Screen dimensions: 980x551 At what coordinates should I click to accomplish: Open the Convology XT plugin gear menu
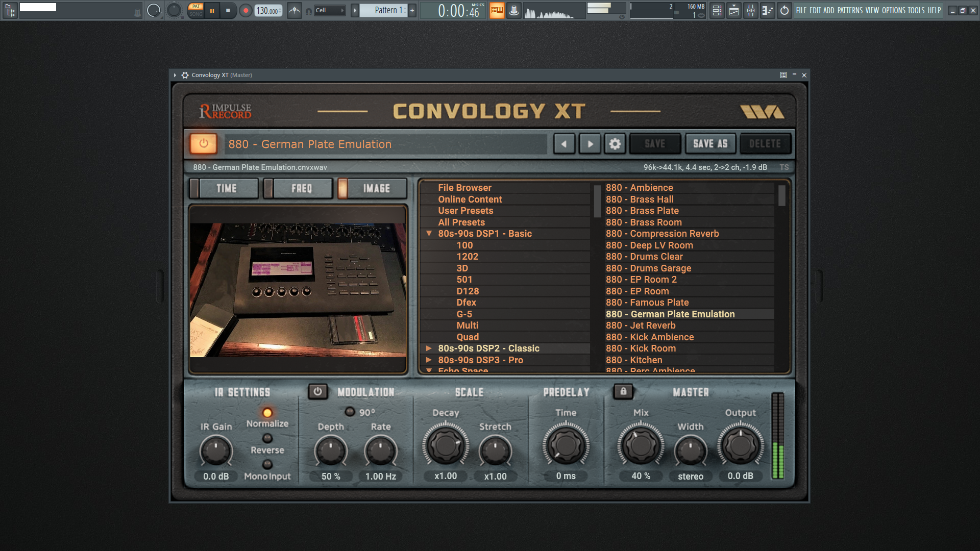185,75
